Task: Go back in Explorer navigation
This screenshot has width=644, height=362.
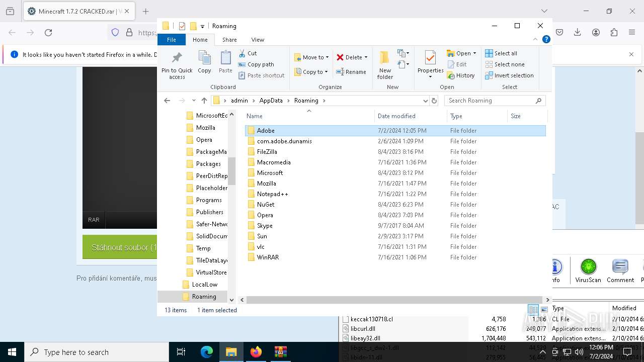Action: tap(167, 101)
